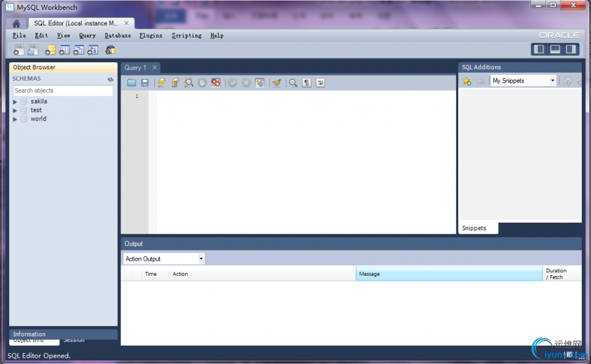This screenshot has height=364, width=591.
Task: Click the Action column header
Action: point(263,274)
